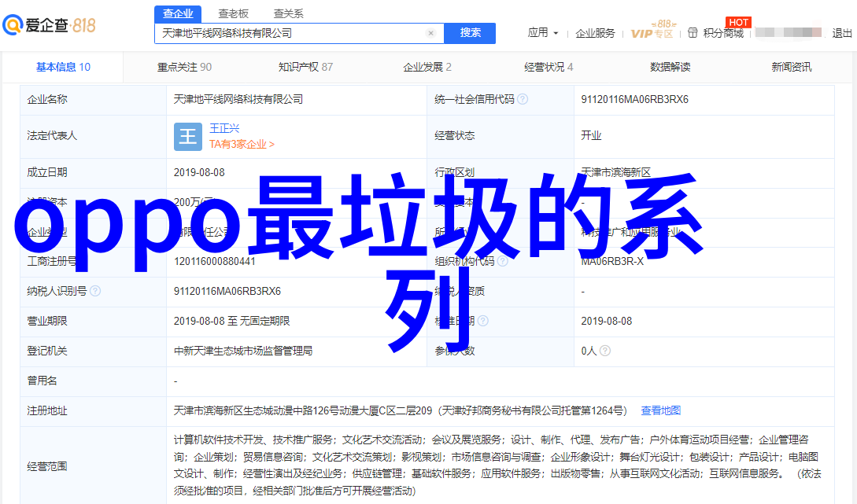Click the help icon beside 统一社会信用代码
The image size is (857, 504).
coord(523,99)
